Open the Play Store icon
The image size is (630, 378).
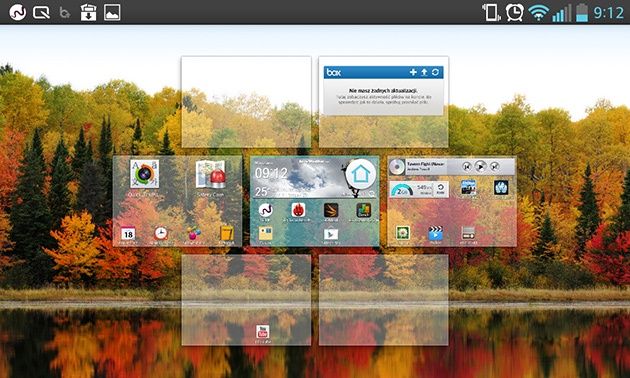tap(331, 234)
